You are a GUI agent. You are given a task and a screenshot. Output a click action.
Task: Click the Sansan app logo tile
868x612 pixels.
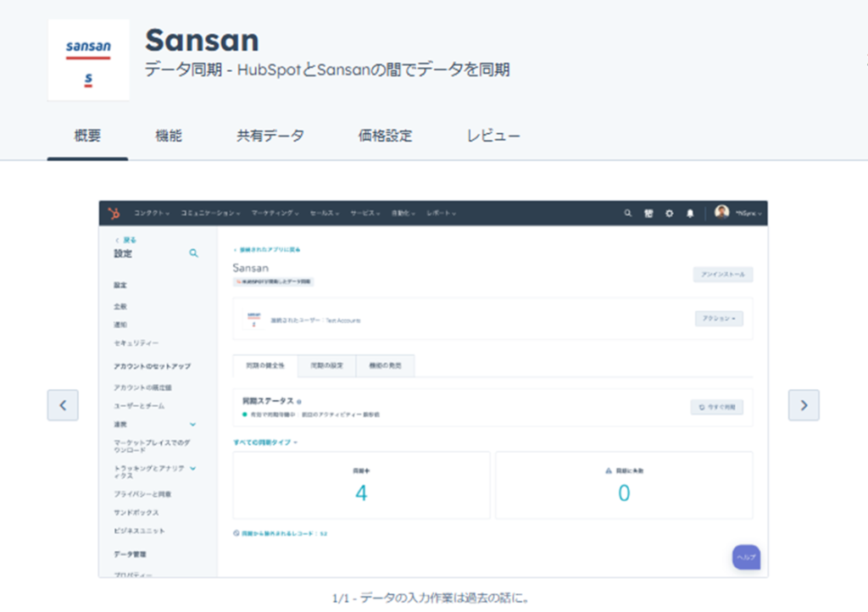click(x=88, y=60)
